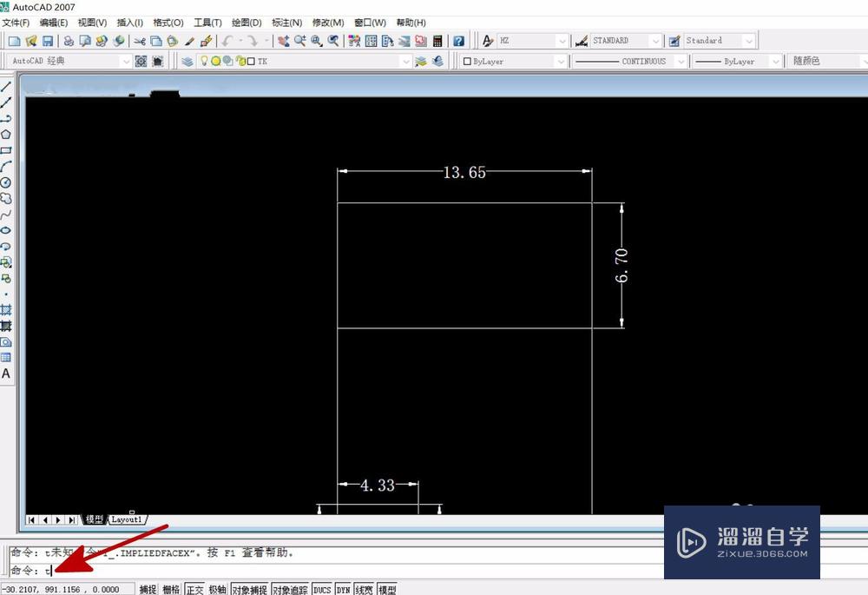Expand the Undo history dropdown arrow

[x=240, y=41]
